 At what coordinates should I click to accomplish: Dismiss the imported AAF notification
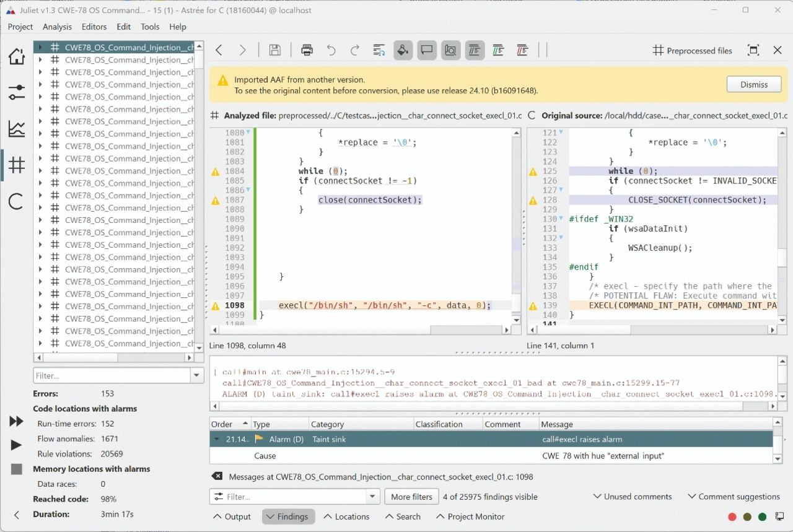[x=753, y=84]
